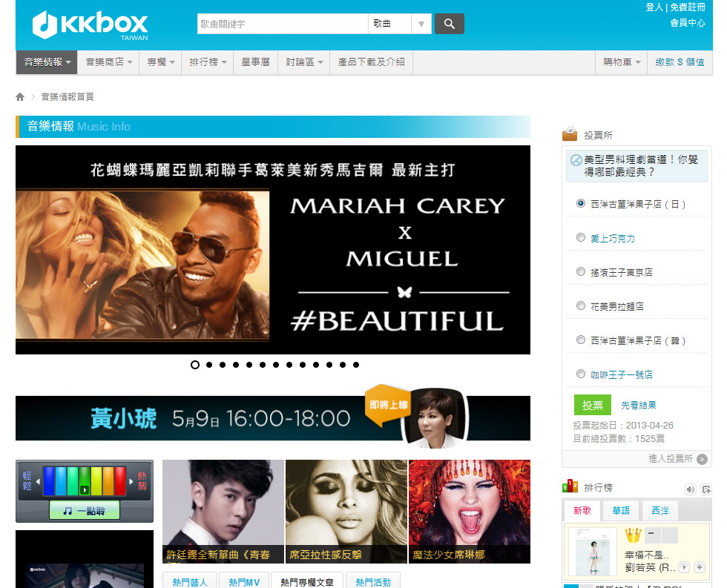This screenshot has width=727, height=588.
Task: Click the ranking chart podium icon
Action: (570, 486)
